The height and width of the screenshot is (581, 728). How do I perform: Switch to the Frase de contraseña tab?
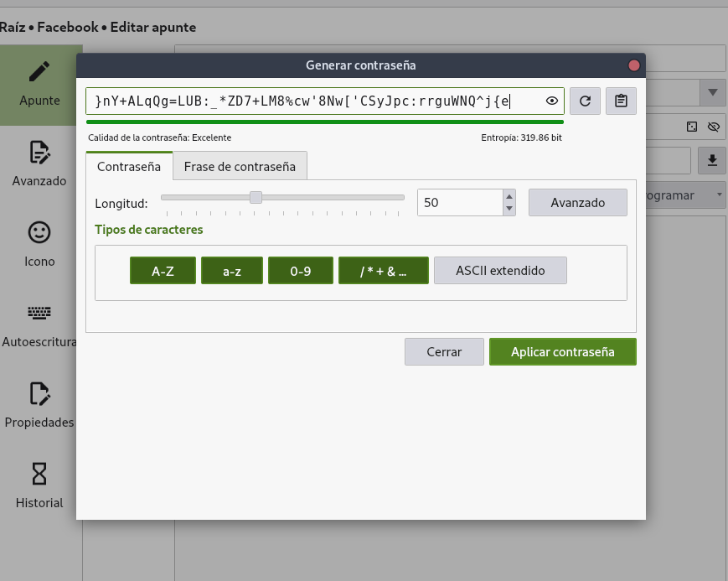[x=240, y=166]
